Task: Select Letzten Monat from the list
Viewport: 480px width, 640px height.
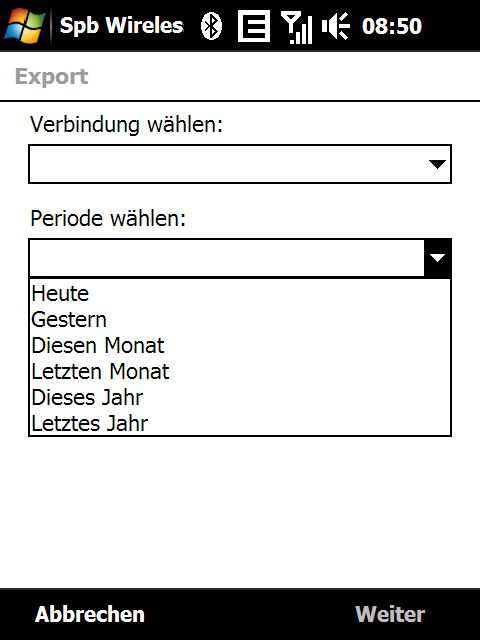Action: click(x=240, y=372)
